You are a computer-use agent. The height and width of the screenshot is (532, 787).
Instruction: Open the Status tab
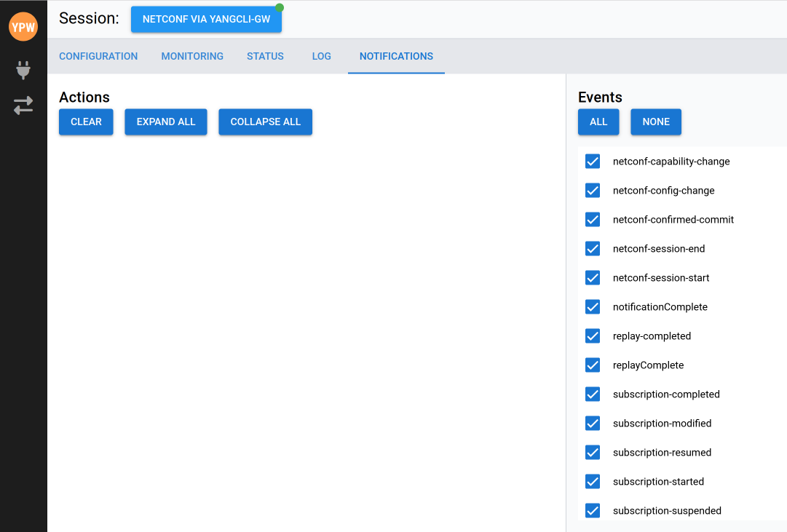tap(265, 56)
